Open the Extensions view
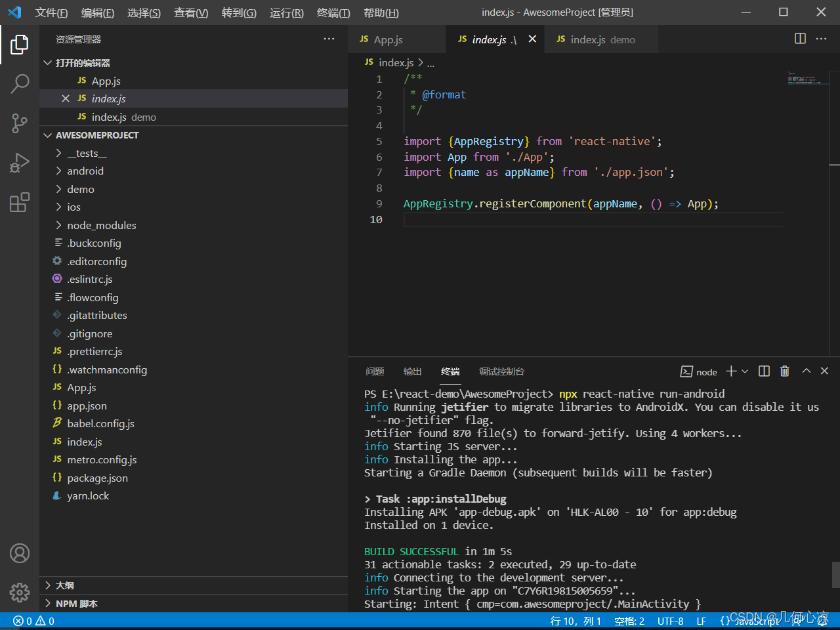The image size is (840, 630). click(20, 202)
